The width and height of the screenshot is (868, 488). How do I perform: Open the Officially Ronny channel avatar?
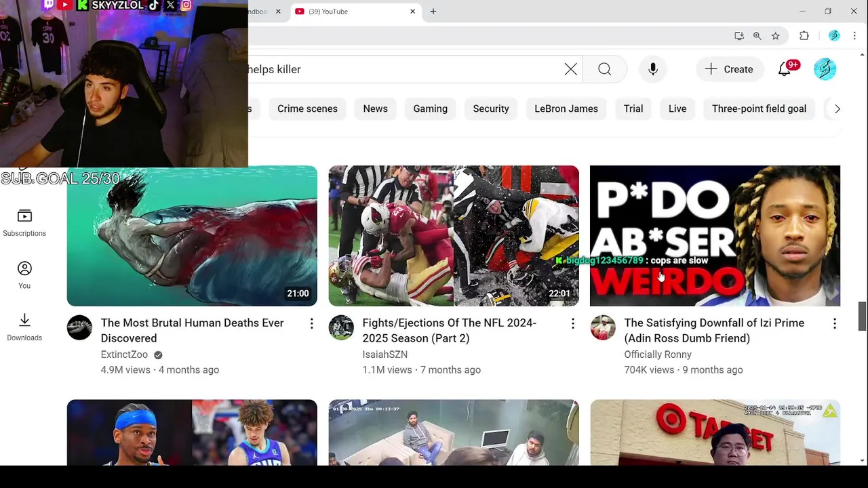coord(603,327)
